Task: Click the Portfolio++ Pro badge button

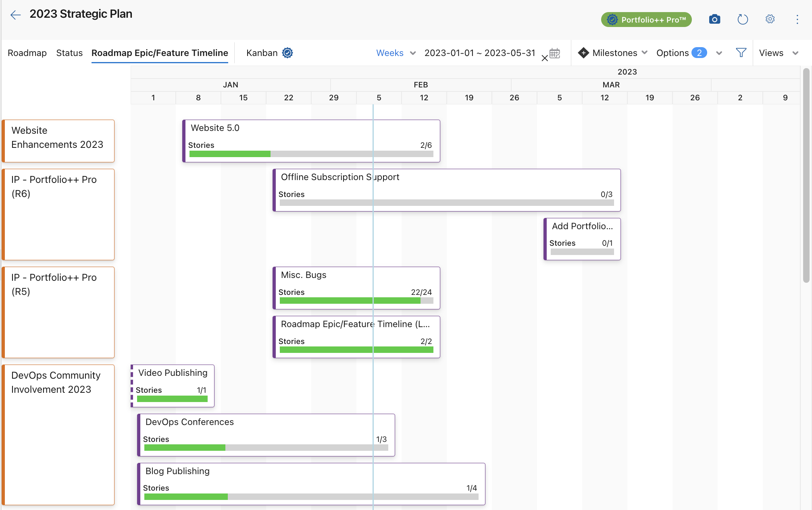Action: (646, 19)
